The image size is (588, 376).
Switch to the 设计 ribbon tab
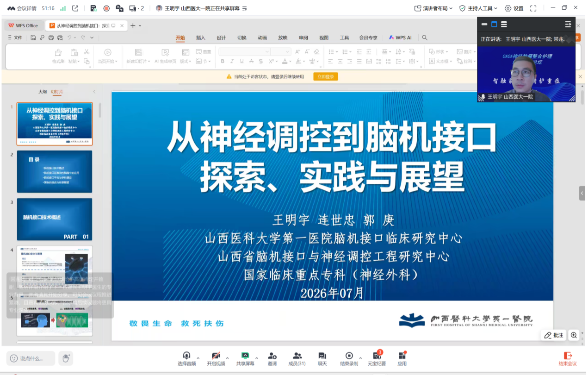tap(221, 38)
